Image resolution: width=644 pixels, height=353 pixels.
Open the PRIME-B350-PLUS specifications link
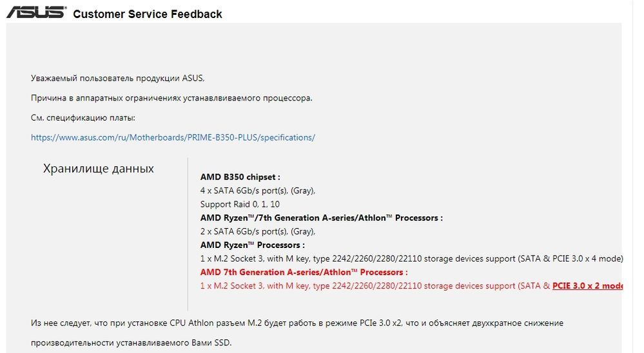point(173,137)
